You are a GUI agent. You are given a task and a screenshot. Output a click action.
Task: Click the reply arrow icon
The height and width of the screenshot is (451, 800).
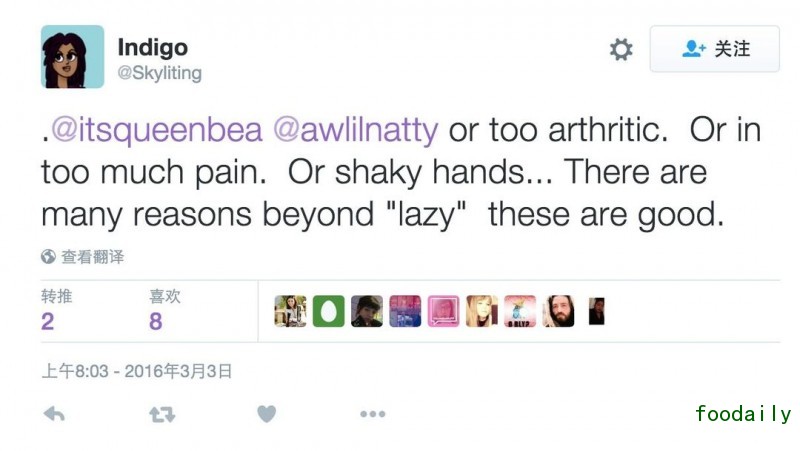(x=54, y=414)
